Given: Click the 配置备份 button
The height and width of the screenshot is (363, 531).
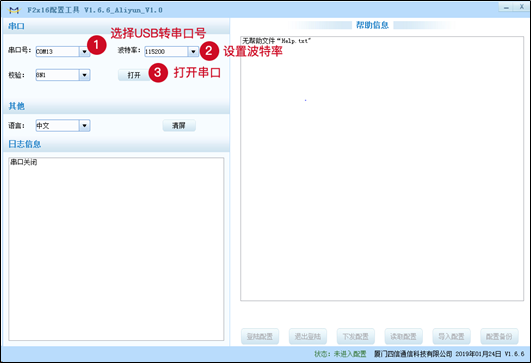Looking at the screenshot, I should (x=499, y=336).
